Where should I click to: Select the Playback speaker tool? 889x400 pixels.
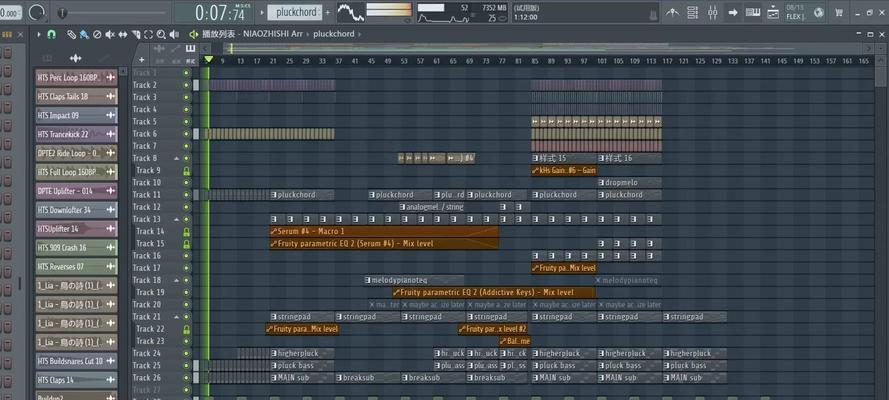174,35
